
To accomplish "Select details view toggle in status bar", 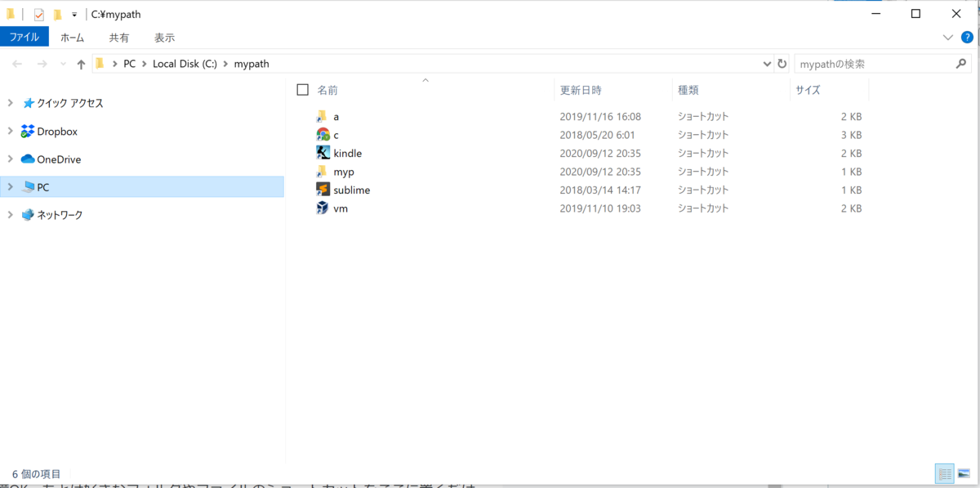I will click(x=945, y=473).
